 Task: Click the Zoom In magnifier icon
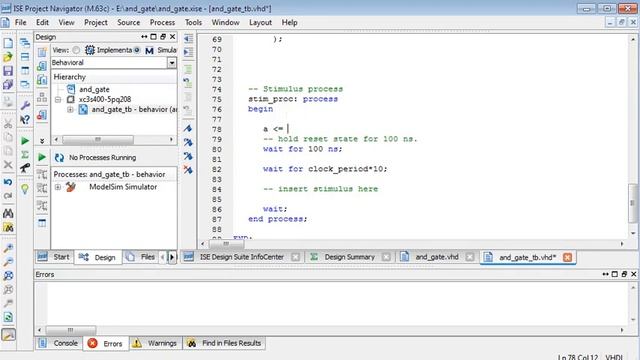pos(8,248)
